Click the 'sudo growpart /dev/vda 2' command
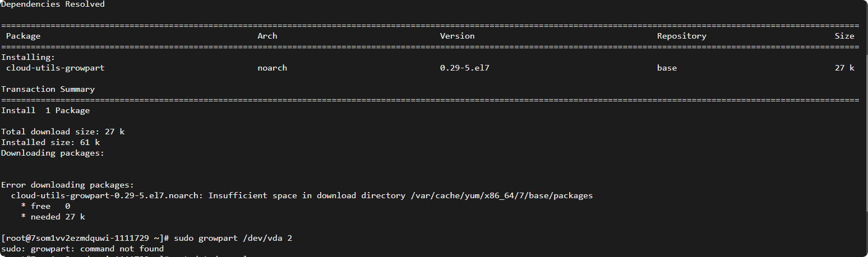The height and width of the screenshot is (257, 868). tap(233, 238)
